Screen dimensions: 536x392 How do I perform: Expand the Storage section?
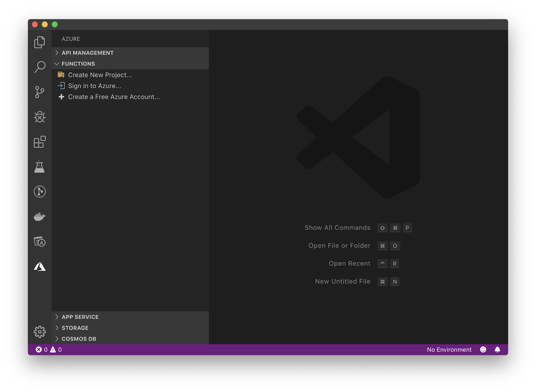tap(75, 328)
